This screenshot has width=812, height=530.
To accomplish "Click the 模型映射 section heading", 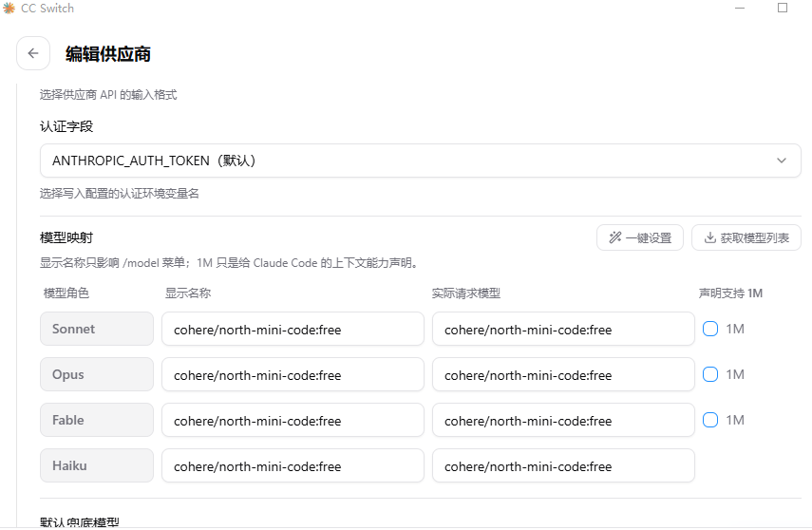I will tap(66, 237).
